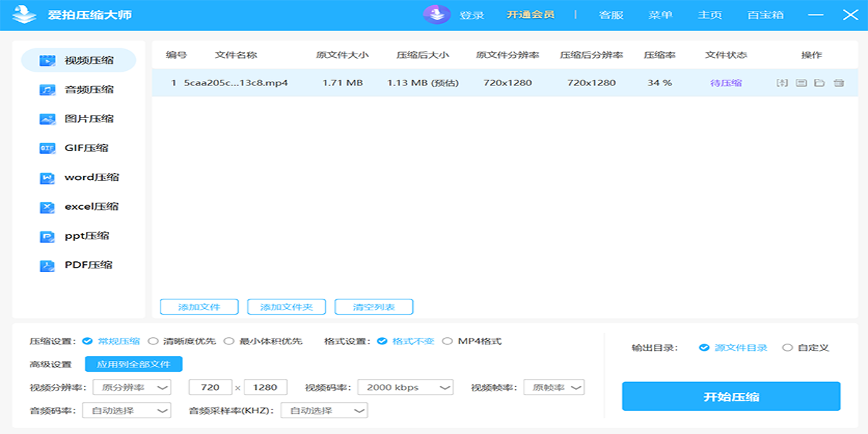The image size is (868, 434).
Task: Select the 图片压缩 sidebar icon
Action: (x=48, y=119)
